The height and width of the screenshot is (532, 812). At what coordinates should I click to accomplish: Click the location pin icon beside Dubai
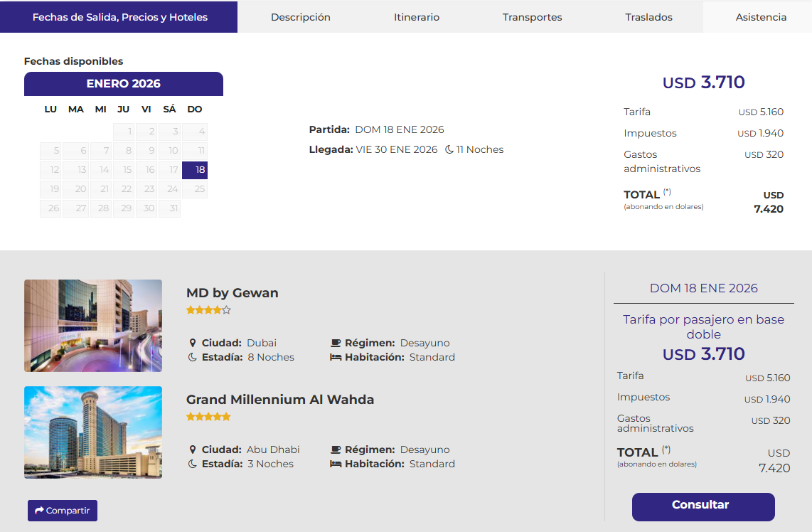(x=193, y=343)
